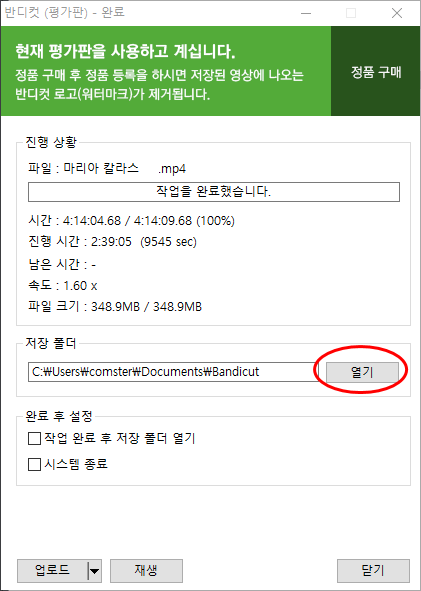
Task: Click the 현재 평가판을 사용하고 계십니다 banner heading
Action: 126,51
